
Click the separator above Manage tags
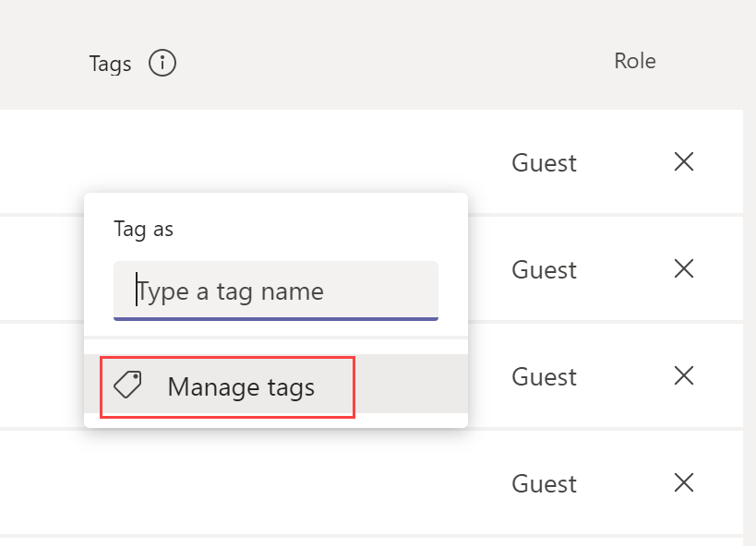click(276, 338)
